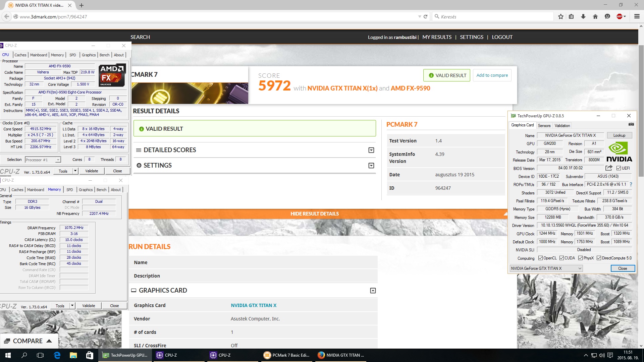The width and height of the screenshot is (644, 362).
Task: Open the SPD tab in Memory CPU-Z window
Action: click(70, 190)
